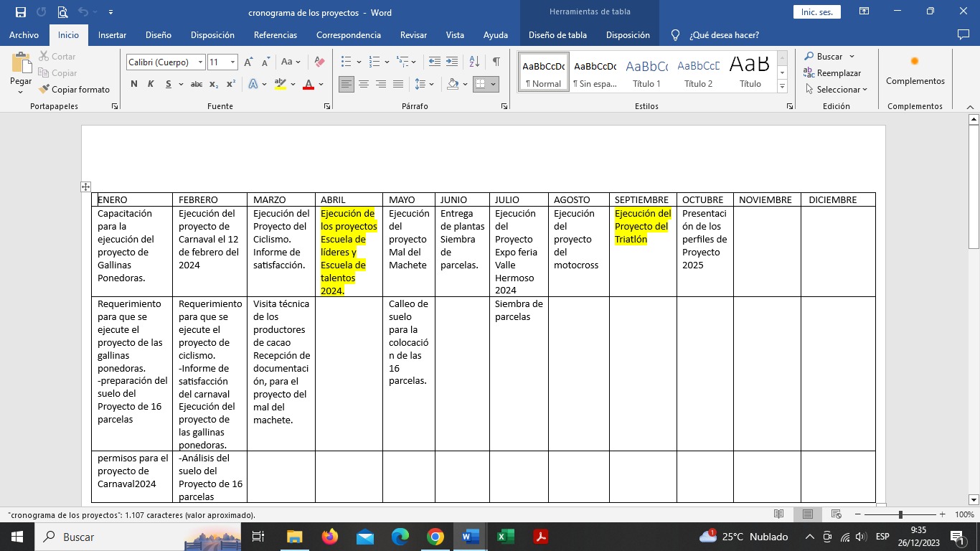Toggle show paragraph marks

[x=496, y=62]
